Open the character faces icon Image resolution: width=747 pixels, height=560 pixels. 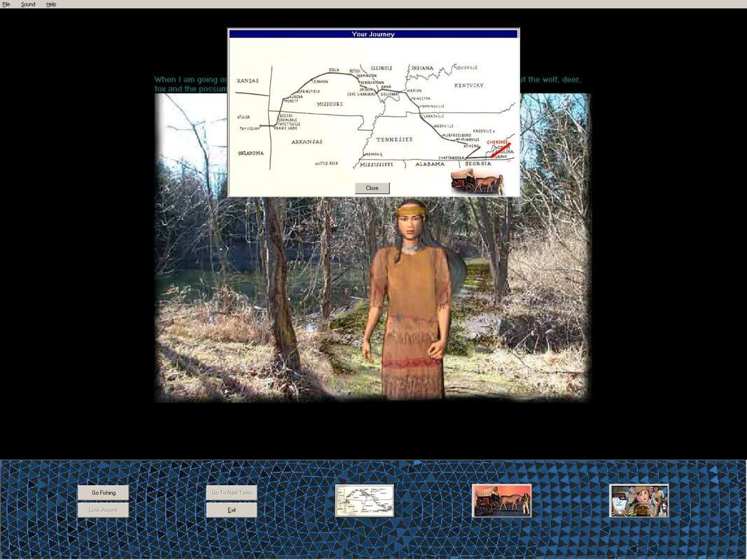(639, 500)
